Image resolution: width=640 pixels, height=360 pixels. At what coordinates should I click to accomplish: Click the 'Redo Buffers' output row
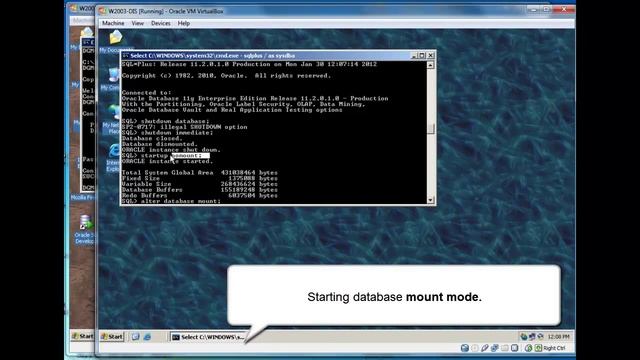[200, 196]
